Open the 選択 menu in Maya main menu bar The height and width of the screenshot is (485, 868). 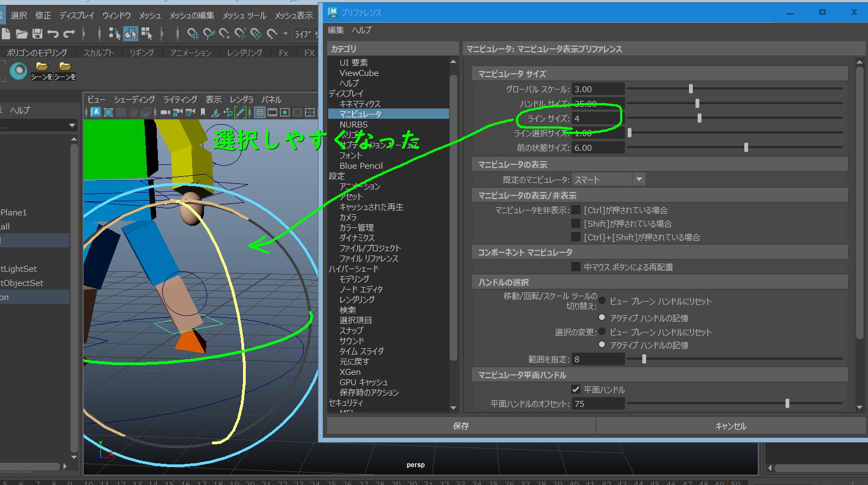coord(19,15)
